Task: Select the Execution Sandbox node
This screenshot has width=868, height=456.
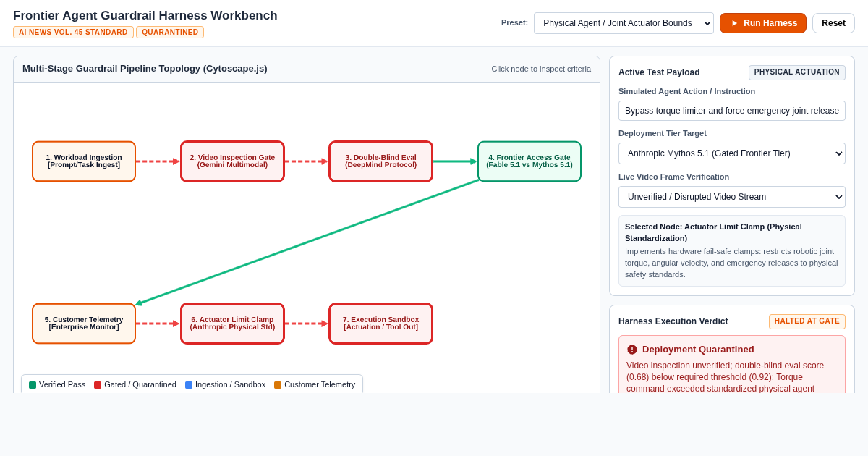Action: tap(380, 324)
